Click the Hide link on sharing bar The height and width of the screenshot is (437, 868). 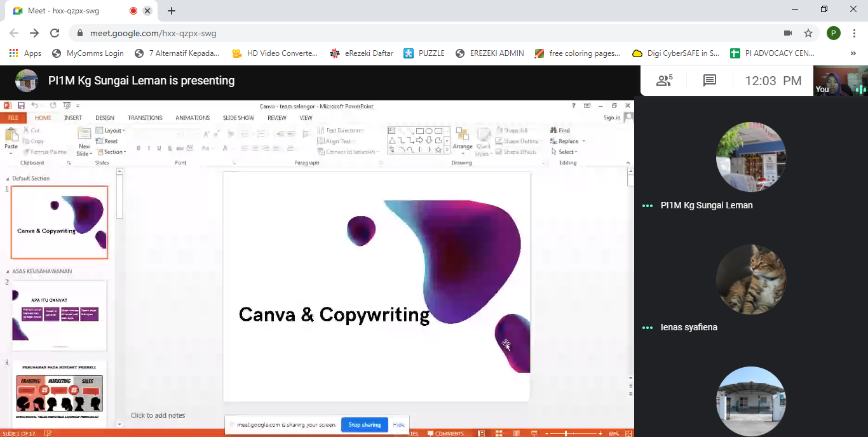pyautogui.click(x=398, y=425)
